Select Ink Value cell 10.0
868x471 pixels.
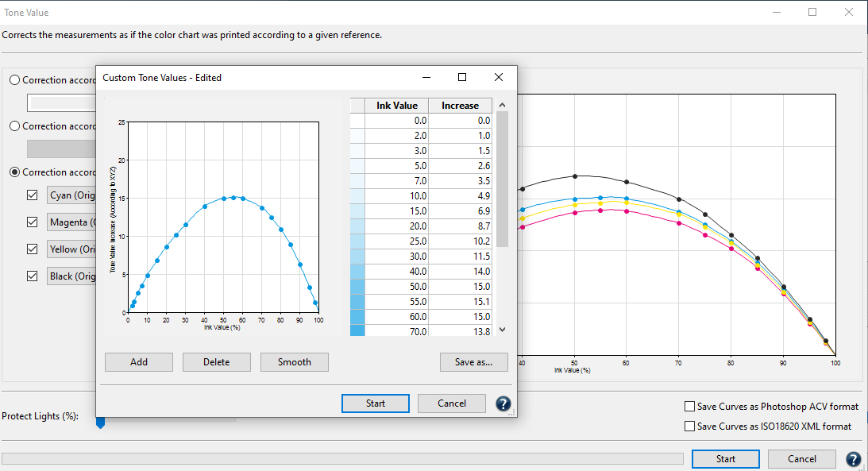point(397,196)
